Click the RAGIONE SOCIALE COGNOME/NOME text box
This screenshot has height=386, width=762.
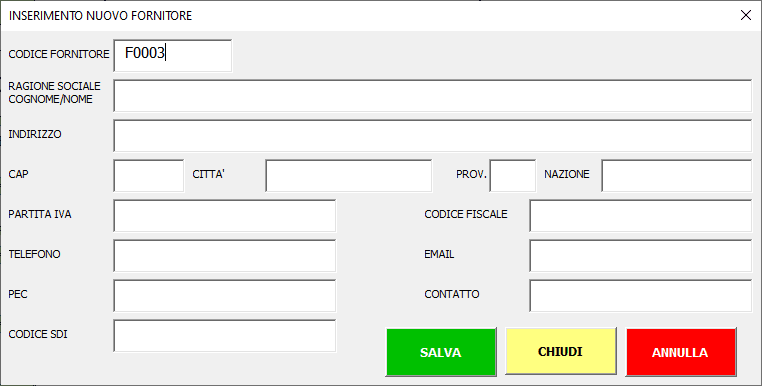point(433,96)
